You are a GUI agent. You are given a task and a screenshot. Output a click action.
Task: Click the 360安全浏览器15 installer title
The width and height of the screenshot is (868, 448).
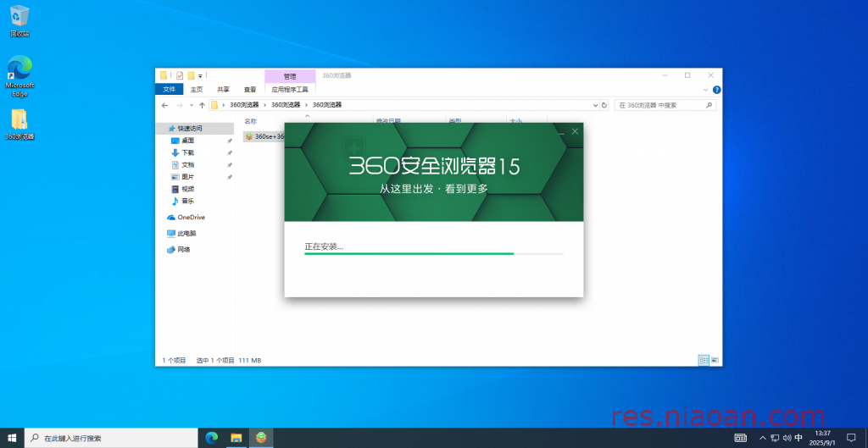(x=435, y=166)
